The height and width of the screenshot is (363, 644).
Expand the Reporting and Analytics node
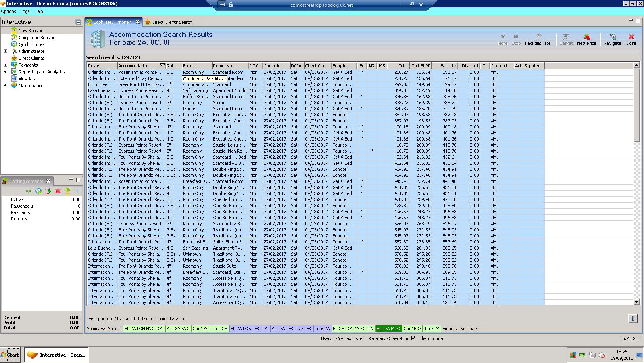tap(5, 72)
